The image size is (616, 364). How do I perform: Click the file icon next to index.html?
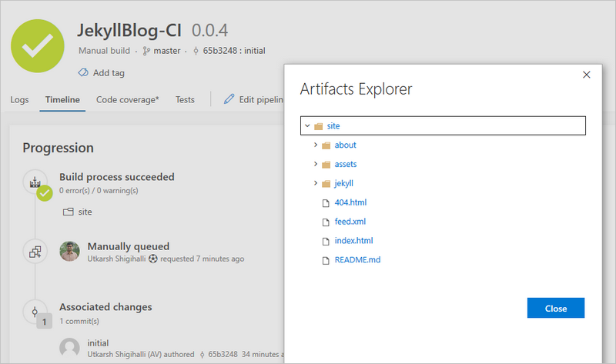(x=326, y=241)
